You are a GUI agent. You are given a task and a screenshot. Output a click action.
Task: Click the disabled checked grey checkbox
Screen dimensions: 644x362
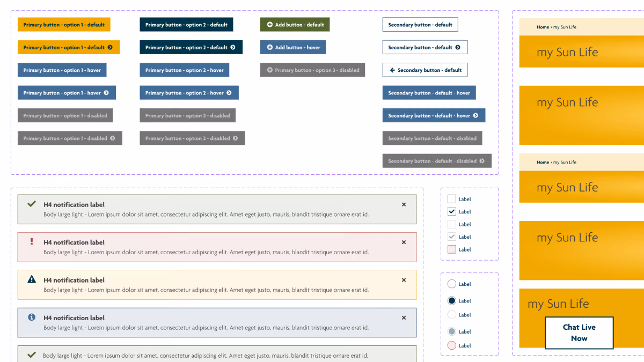tap(452, 237)
